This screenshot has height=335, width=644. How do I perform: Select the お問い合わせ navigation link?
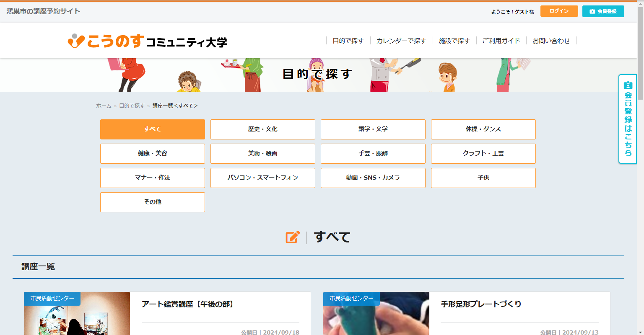click(551, 41)
